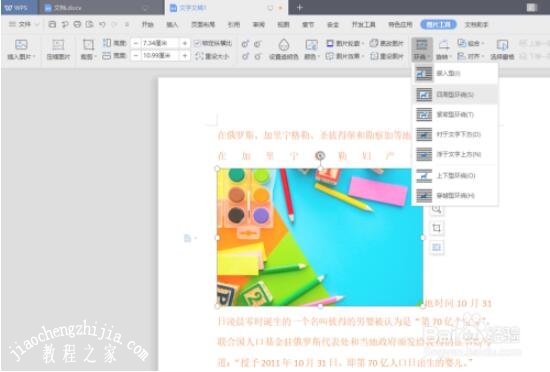The height and width of the screenshot is (372, 550).
Task: Click the floating crop icon beside picture
Action: click(x=436, y=228)
